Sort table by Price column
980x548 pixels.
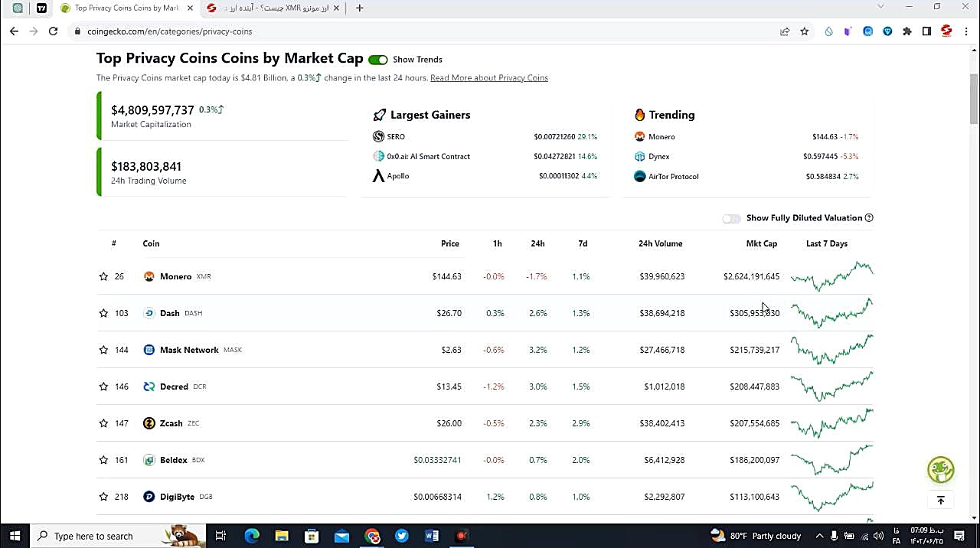(450, 243)
